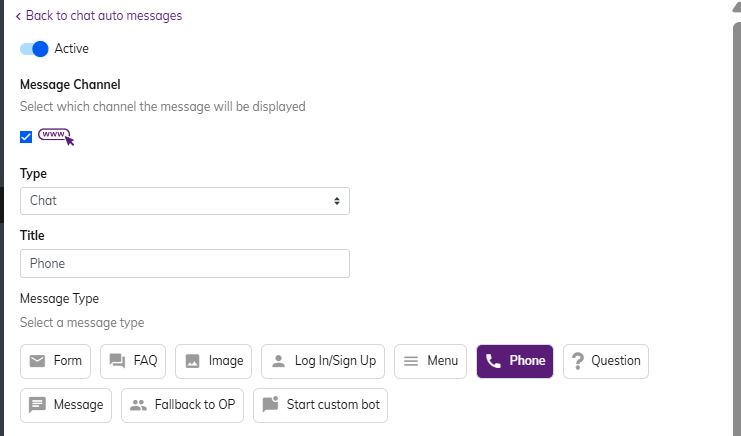
Task: Toggle the Active switch off
Action: tap(34, 48)
